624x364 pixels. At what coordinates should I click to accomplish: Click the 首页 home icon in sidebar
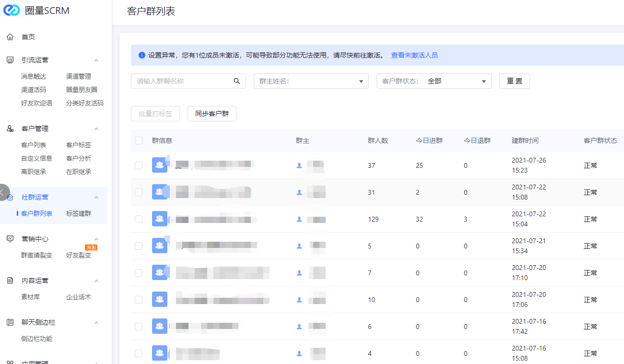10,37
